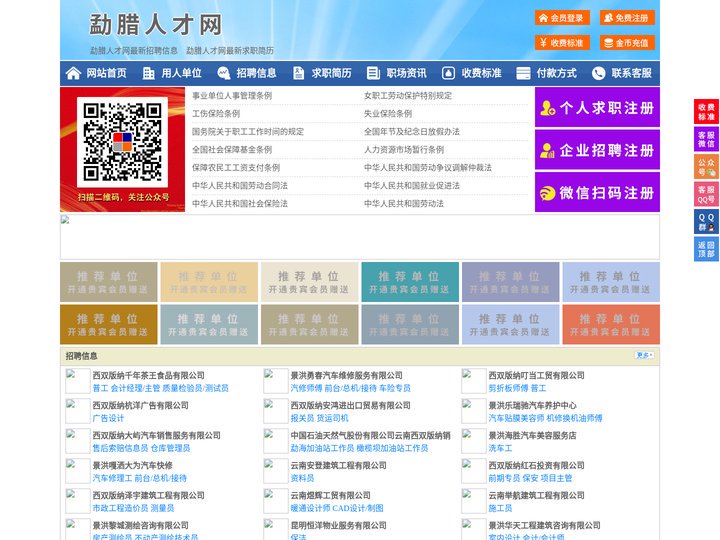Open 失业保险条例 link

click(x=388, y=113)
